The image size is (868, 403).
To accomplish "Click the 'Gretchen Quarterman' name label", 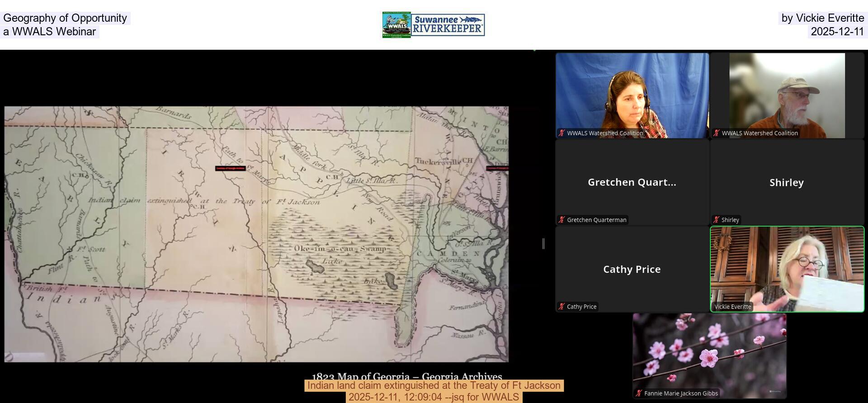I will click(x=597, y=220).
